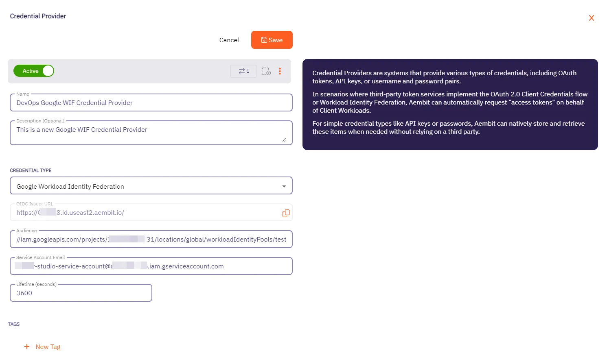This screenshot has width=607, height=364.
Task: Copy the OIDC Issuer URL
Action: click(286, 213)
